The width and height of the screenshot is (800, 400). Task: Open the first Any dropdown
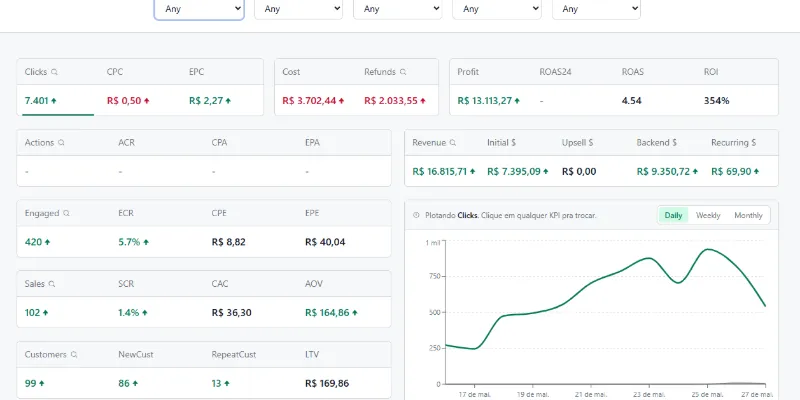[199, 9]
